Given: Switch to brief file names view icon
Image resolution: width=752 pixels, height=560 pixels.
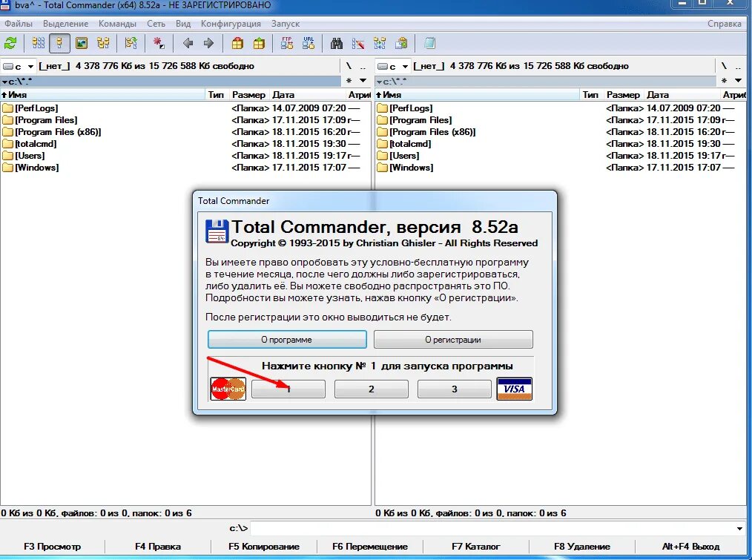Looking at the screenshot, I should (39, 43).
